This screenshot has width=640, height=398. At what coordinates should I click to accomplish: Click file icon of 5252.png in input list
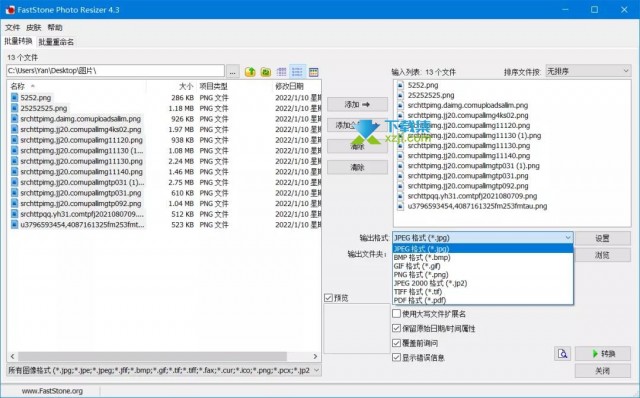[400, 85]
